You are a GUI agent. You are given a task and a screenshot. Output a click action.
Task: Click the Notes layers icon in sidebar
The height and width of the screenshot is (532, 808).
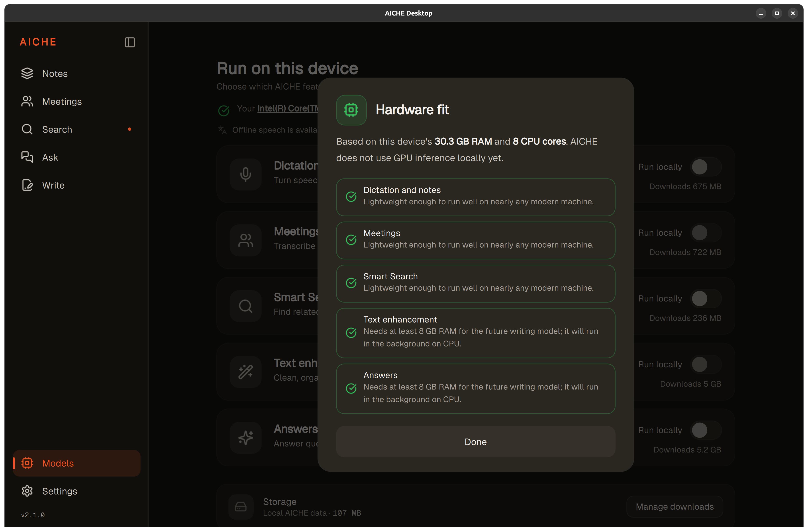[27, 74]
